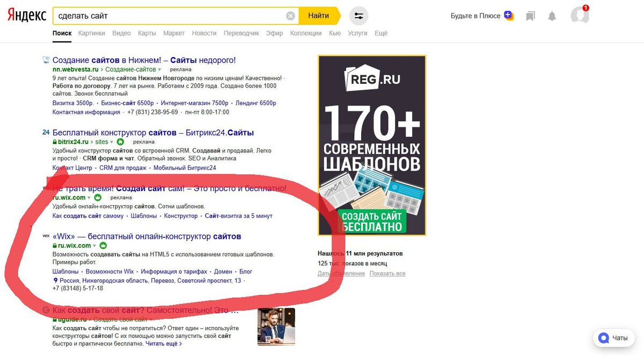Screen dimensions: 644x356
Task: Expand dropdown arrow after ru.wix.com ad
Action: click(89, 198)
